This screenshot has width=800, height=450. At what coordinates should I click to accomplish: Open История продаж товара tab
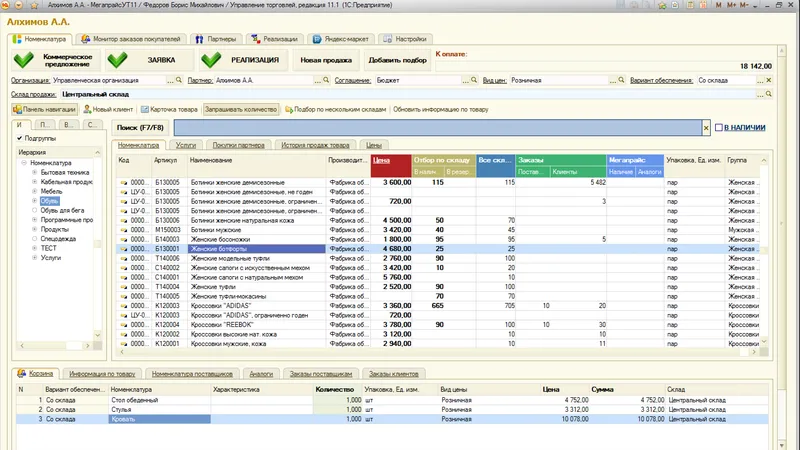[x=315, y=145]
